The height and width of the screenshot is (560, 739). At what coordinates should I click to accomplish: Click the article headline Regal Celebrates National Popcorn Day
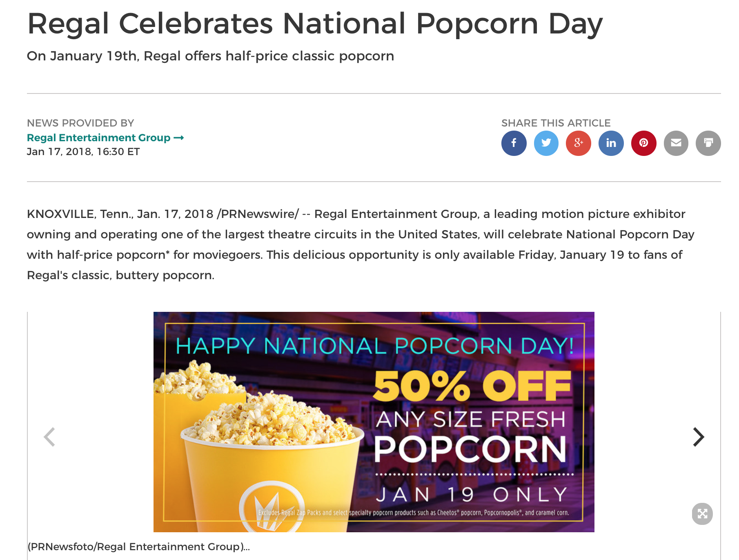(315, 24)
